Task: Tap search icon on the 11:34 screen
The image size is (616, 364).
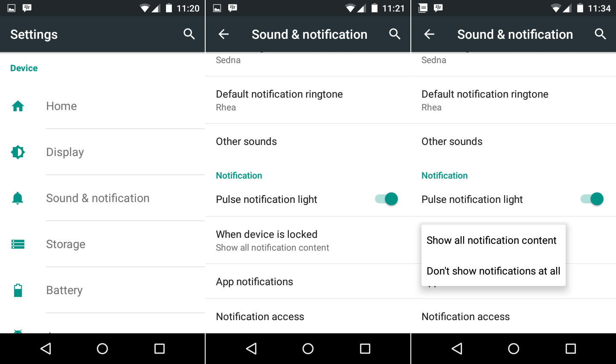Action: pos(600,34)
